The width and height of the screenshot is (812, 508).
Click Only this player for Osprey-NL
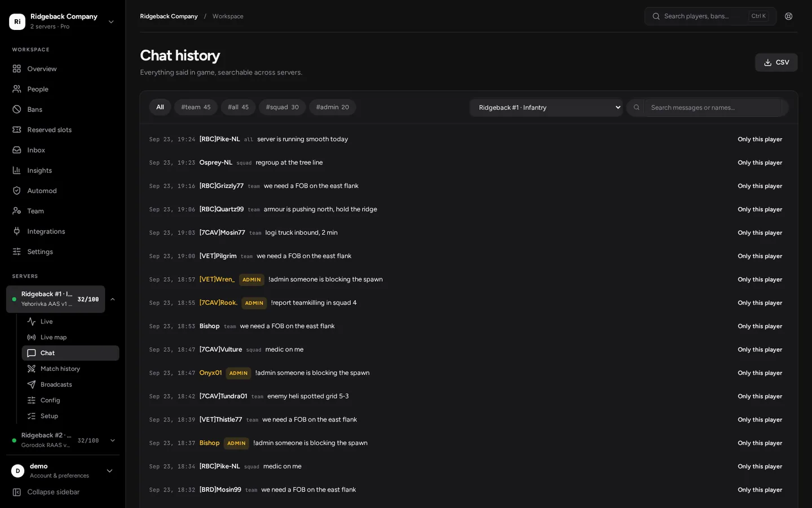pyautogui.click(x=760, y=163)
